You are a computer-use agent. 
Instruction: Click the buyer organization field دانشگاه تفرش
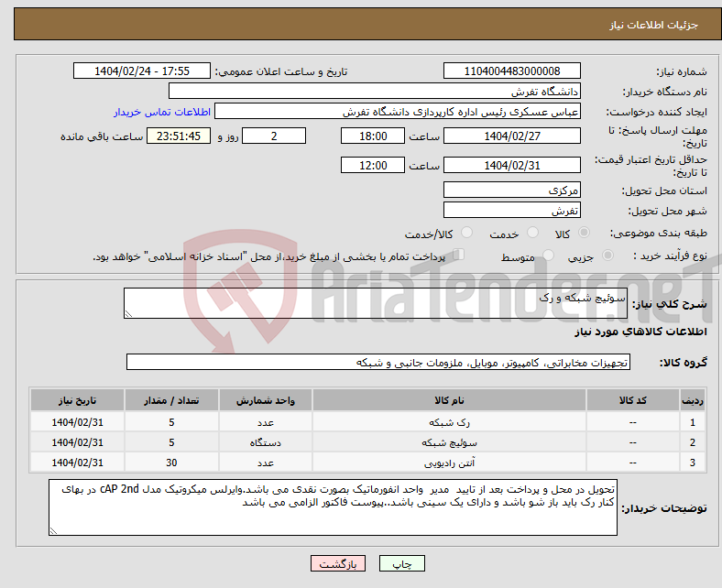click(x=375, y=92)
